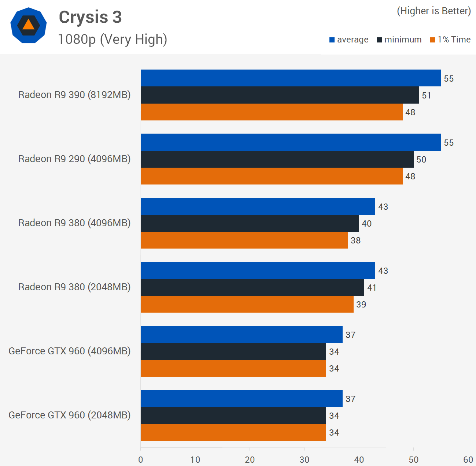The image size is (476, 466).
Task: Click the R9 380 4096MB orange bar
Action: 244,240
